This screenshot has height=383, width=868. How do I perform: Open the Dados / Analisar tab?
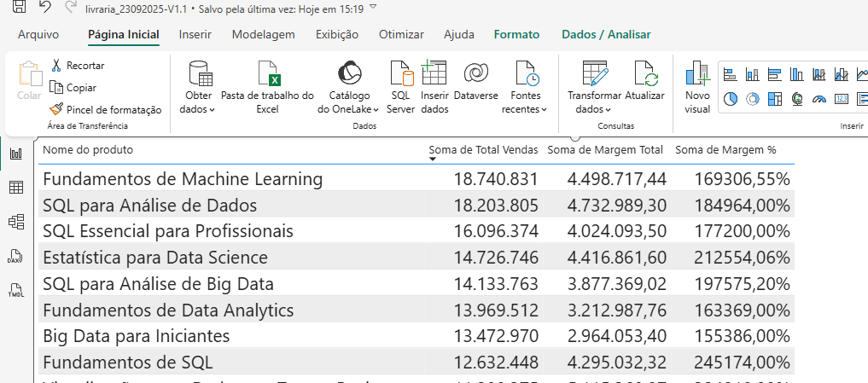606,34
